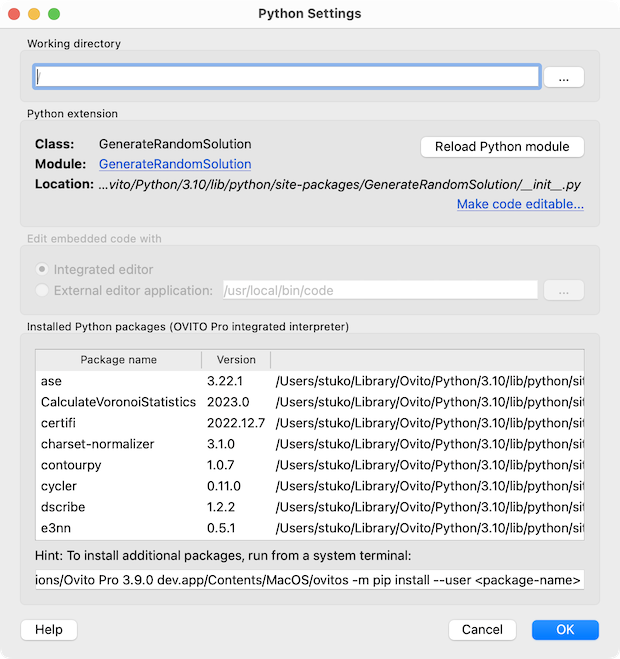
Task: Click the pip install hint command field
Action: pyautogui.click(x=309, y=580)
